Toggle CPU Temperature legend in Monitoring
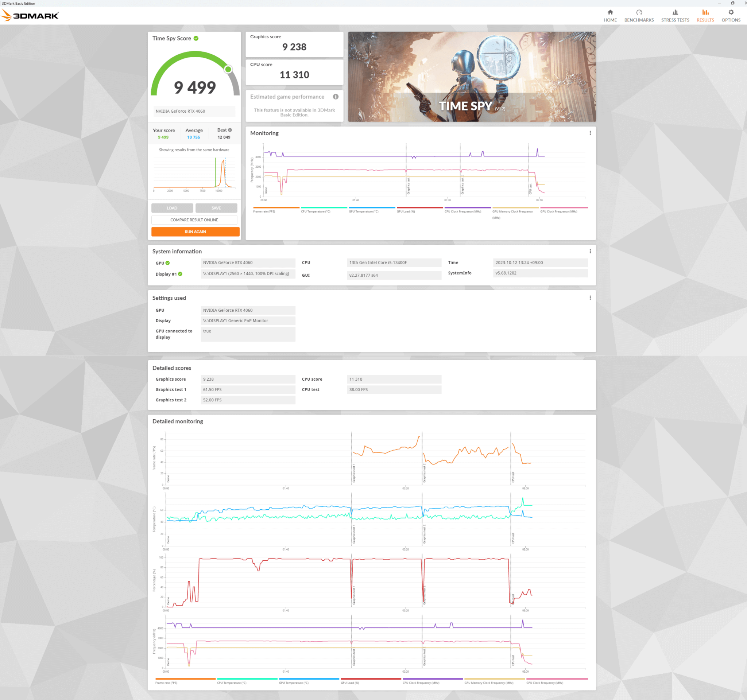The height and width of the screenshot is (700, 747). click(x=324, y=210)
